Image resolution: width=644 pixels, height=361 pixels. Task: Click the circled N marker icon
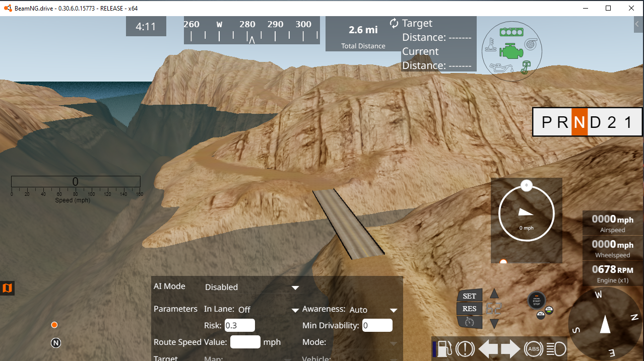[x=56, y=343]
